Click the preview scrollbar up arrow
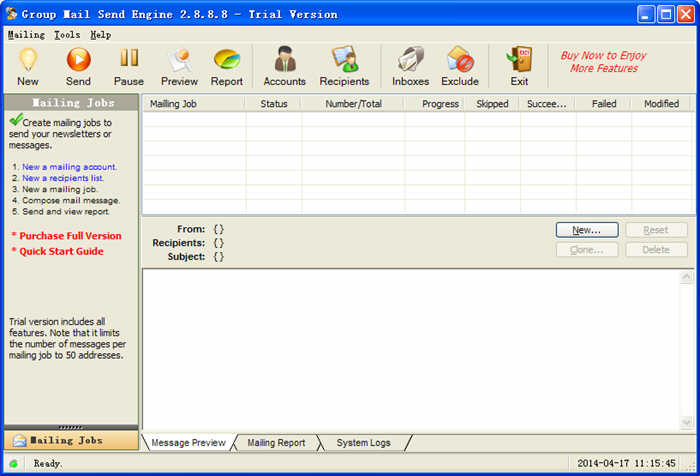 pyautogui.click(x=687, y=277)
